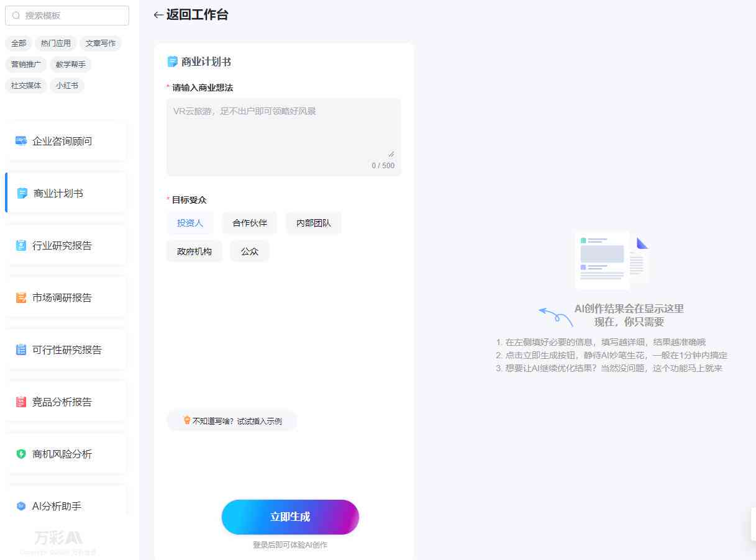Click the 立即生成 button

click(290, 517)
